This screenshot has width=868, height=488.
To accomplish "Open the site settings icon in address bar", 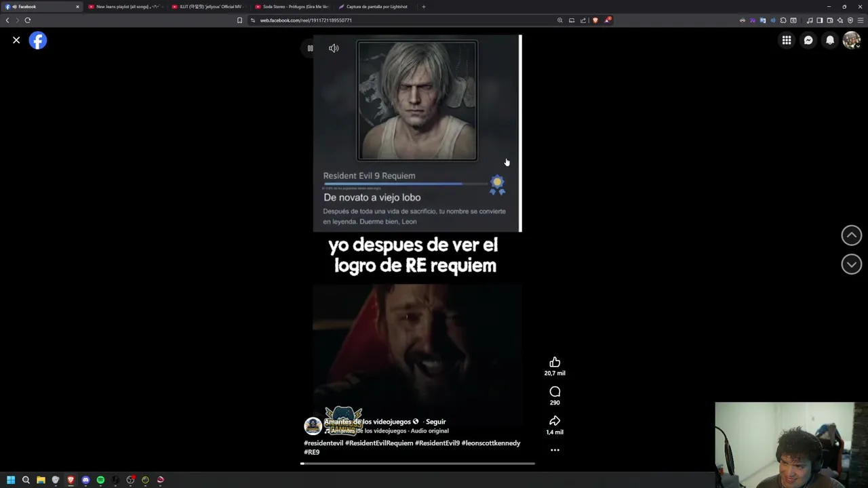I will 253,20.
